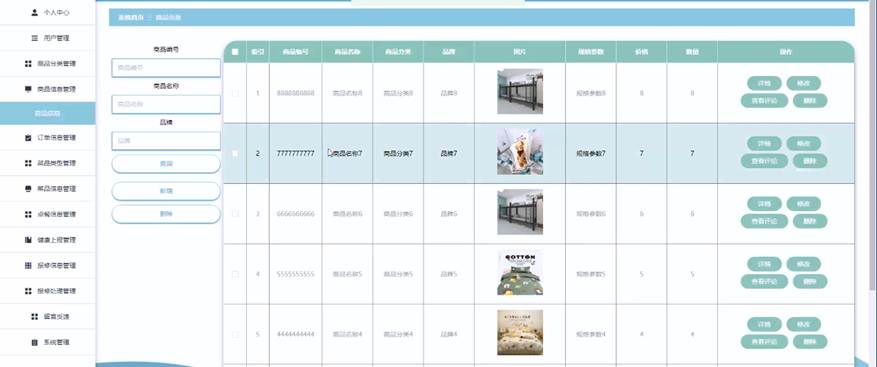Click the monitor icon beside 商品信息管理

coord(29,89)
